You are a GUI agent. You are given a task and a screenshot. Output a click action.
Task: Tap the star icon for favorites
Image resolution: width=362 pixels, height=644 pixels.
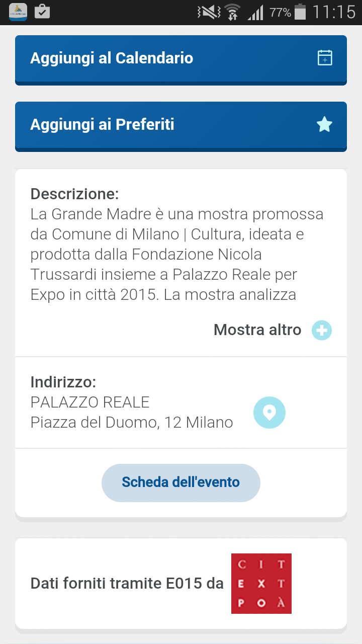tap(325, 124)
